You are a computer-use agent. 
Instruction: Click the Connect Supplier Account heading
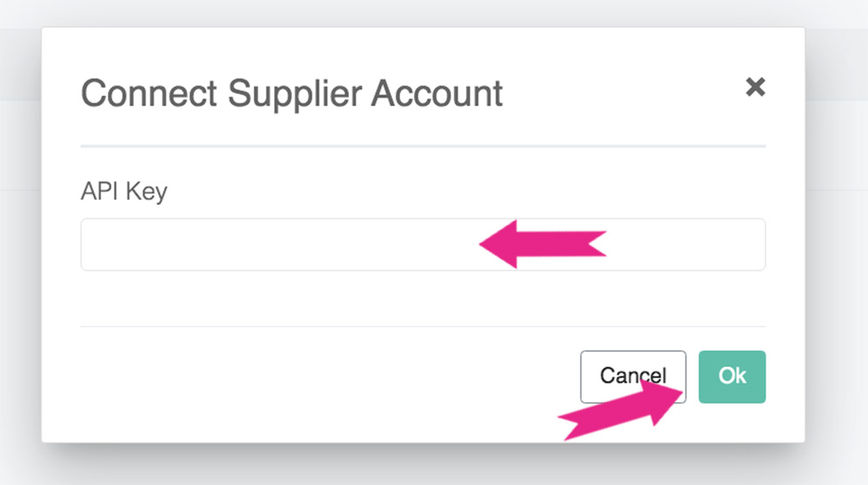[292, 93]
